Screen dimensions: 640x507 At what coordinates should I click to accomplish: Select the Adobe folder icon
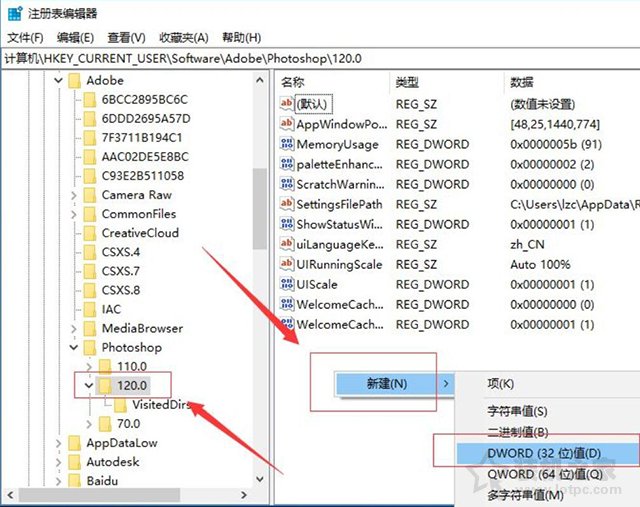click(74, 80)
